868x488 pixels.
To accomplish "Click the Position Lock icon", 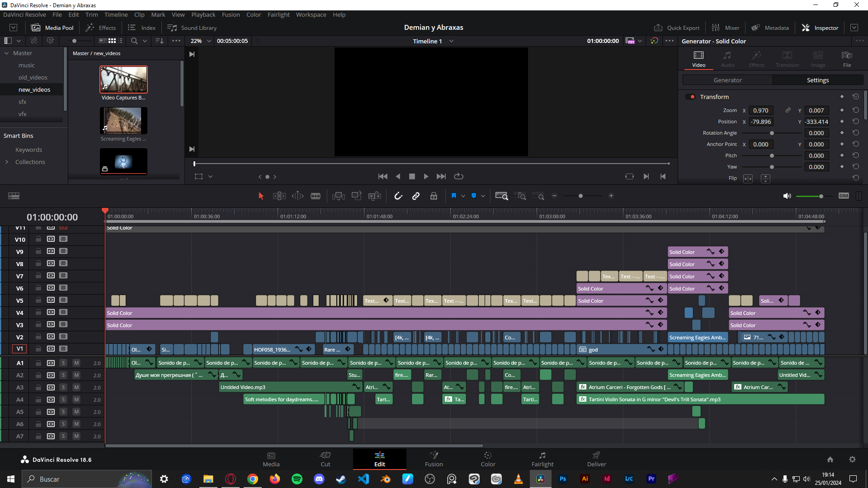I will [x=434, y=196].
